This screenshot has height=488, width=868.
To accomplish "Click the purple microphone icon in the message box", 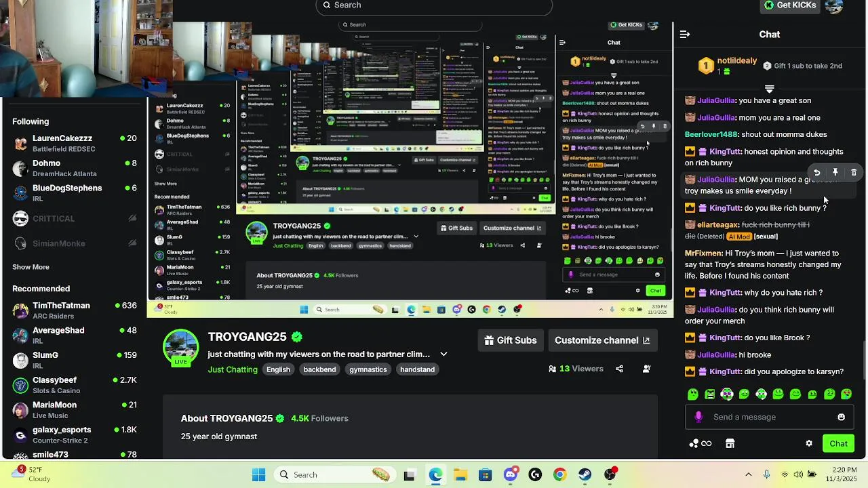I will 698,417.
